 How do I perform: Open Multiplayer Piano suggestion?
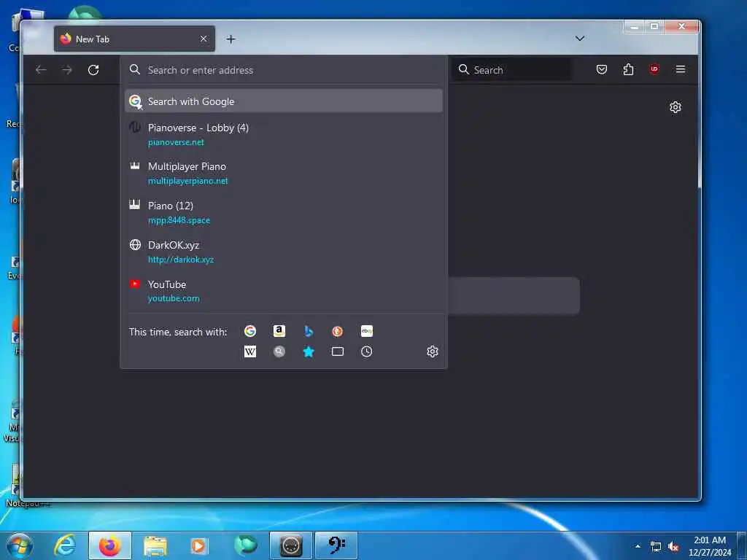pyautogui.click(x=284, y=174)
